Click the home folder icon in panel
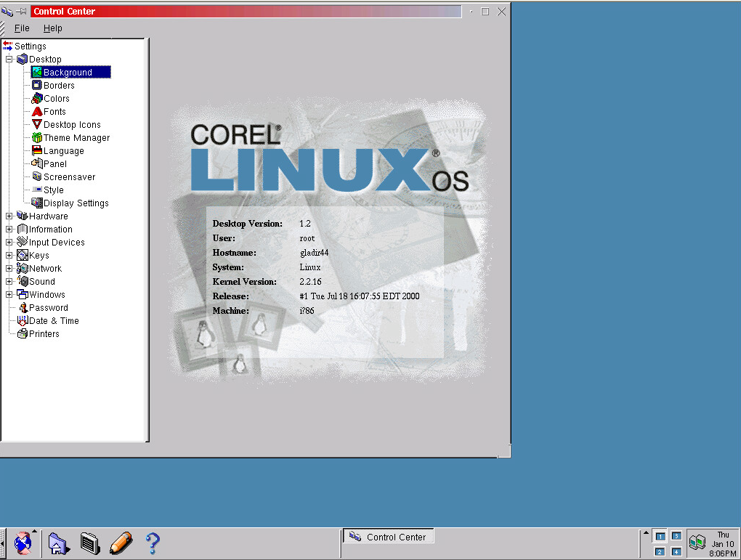The width and height of the screenshot is (741, 560). click(57, 543)
